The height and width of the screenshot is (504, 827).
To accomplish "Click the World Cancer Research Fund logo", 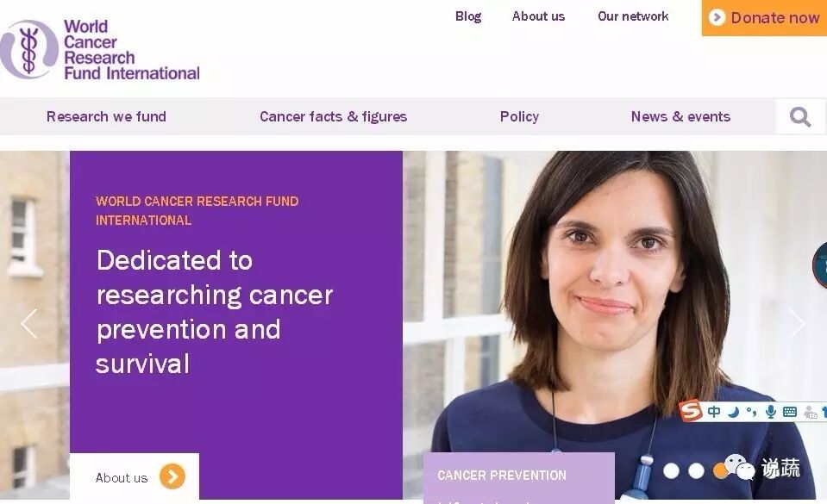I will 100,50.
